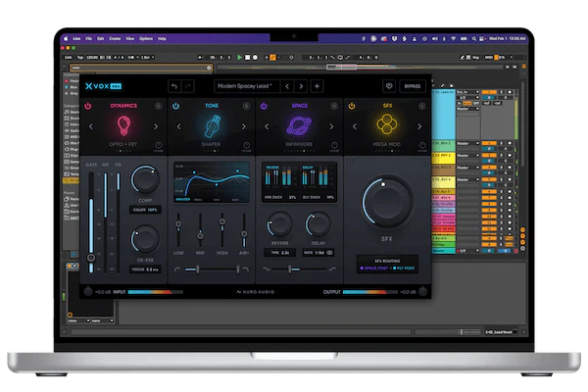The height and width of the screenshot is (392, 588).
Task: Open SFX module settings gear
Action: pos(421,106)
